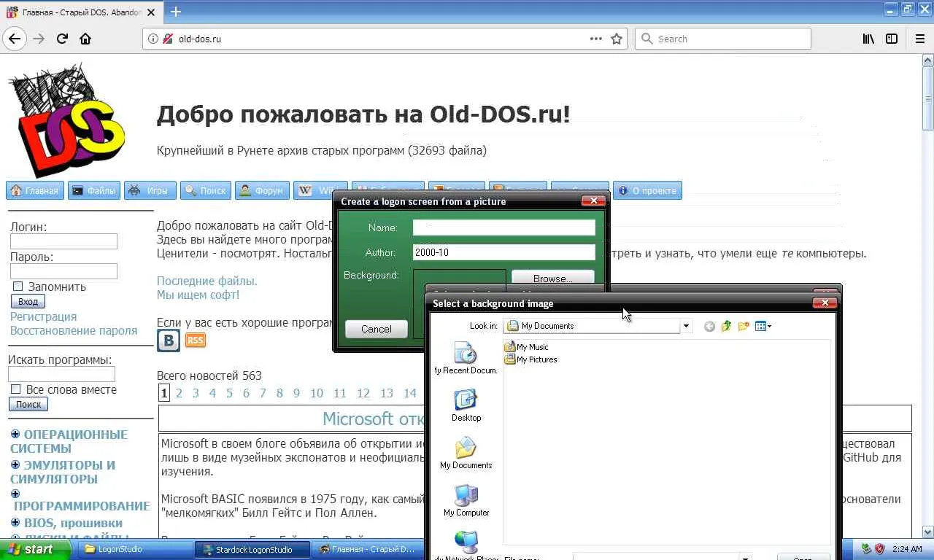The height and width of the screenshot is (560, 934).
Task: Go to last visited folder in file dialog
Action: 709,326
